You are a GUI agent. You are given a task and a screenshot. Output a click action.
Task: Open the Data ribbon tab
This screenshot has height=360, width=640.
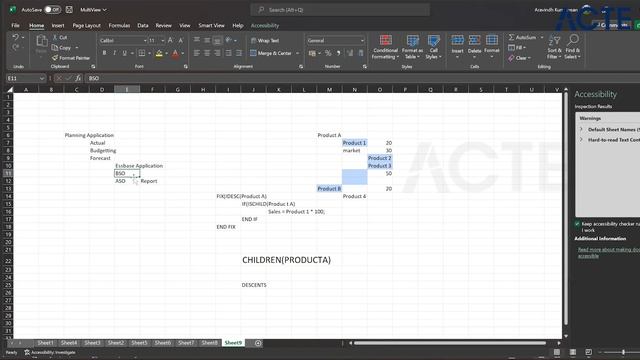tap(143, 25)
